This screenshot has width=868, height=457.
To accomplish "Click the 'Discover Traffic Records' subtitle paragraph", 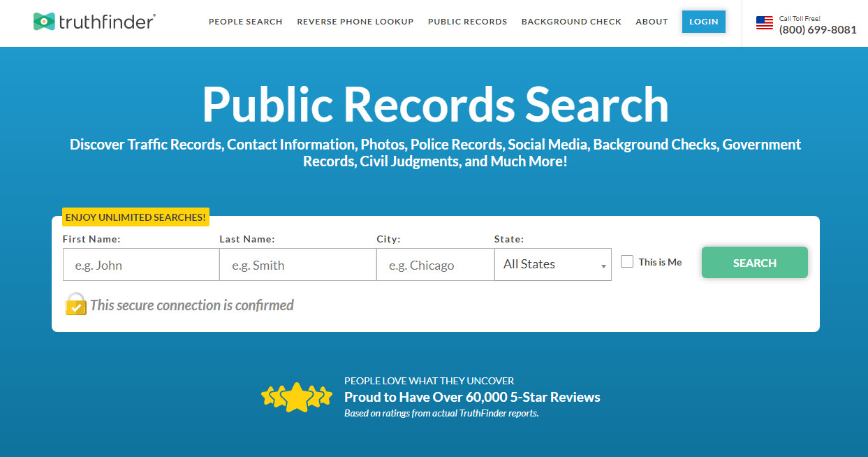I will [x=435, y=153].
